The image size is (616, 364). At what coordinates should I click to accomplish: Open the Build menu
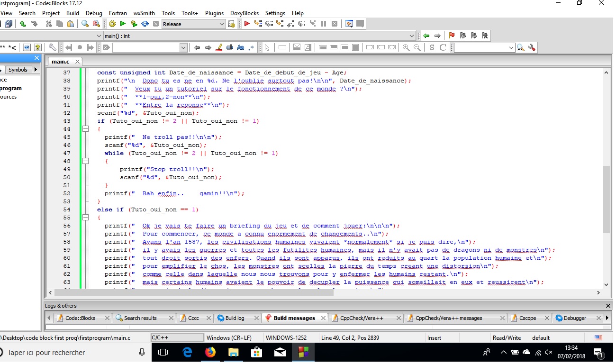[x=72, y=13]
